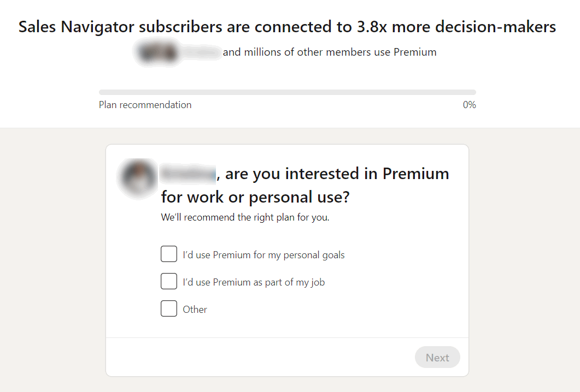
Task: Click the 0% progress indicator text
Action: [469, 104]
